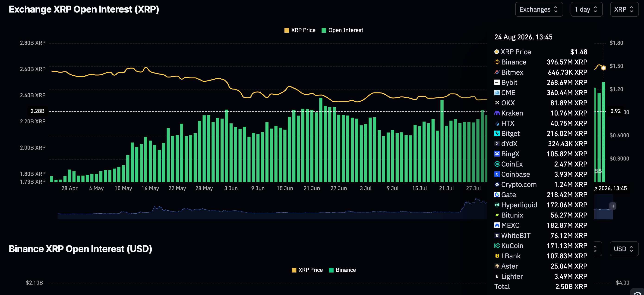
Task: Toggle the XRP Price legend in top chart
Action: tap(300, 30)
